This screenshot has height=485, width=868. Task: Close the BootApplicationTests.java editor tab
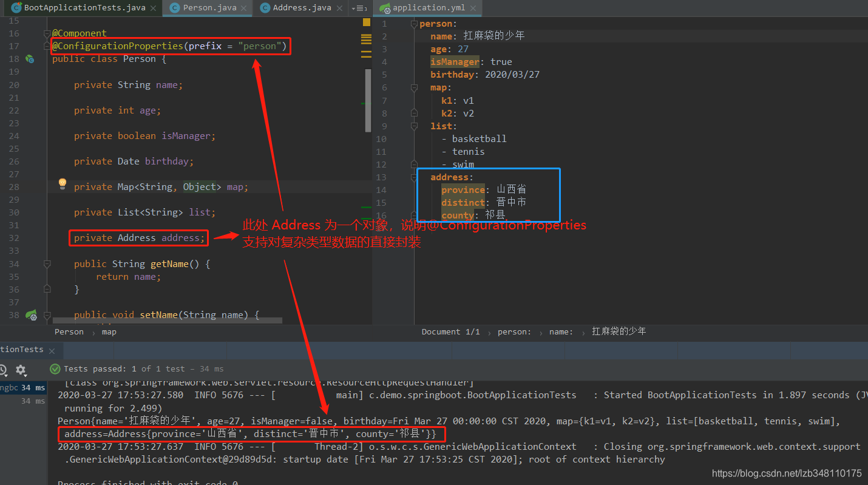pos(154,8)
